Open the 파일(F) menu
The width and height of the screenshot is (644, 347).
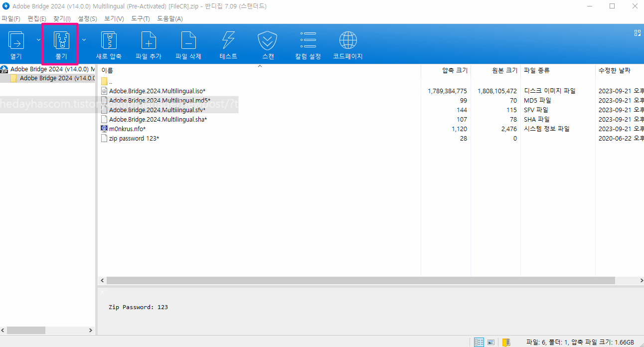click(x=10, y=18)
